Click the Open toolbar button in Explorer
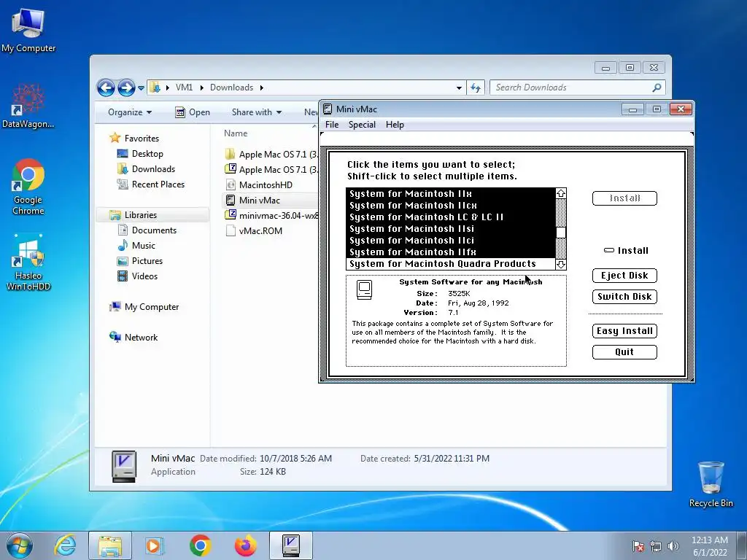Screen dimensions: 747x560 click(x=193, y=112)
